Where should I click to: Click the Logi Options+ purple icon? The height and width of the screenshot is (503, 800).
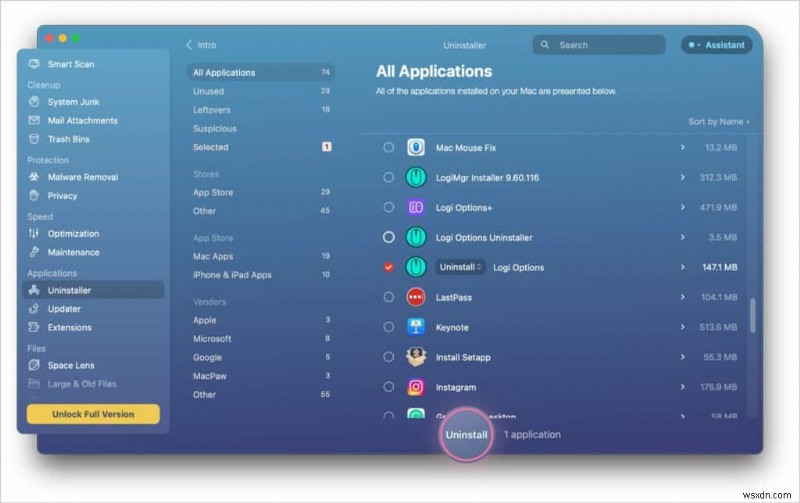coord(416,208)
